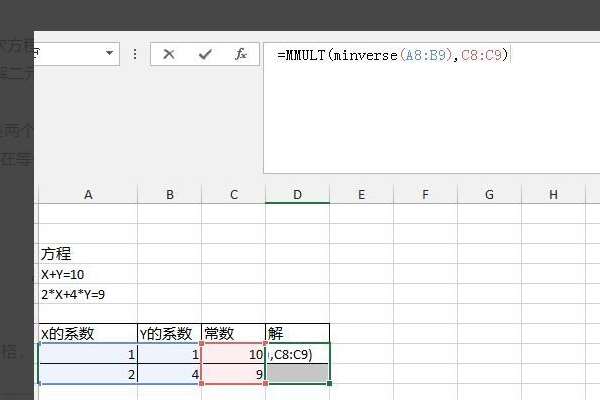Image resolution: width=600 pixels, height=400 pixels.
Task: Select the cell labeled 方程
Action: click(x=88, y=253)
